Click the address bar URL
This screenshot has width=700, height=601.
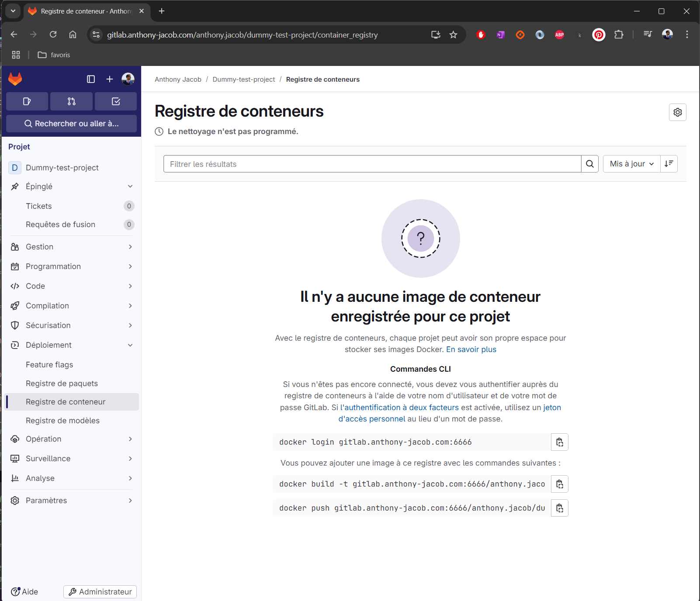point(243,35)
